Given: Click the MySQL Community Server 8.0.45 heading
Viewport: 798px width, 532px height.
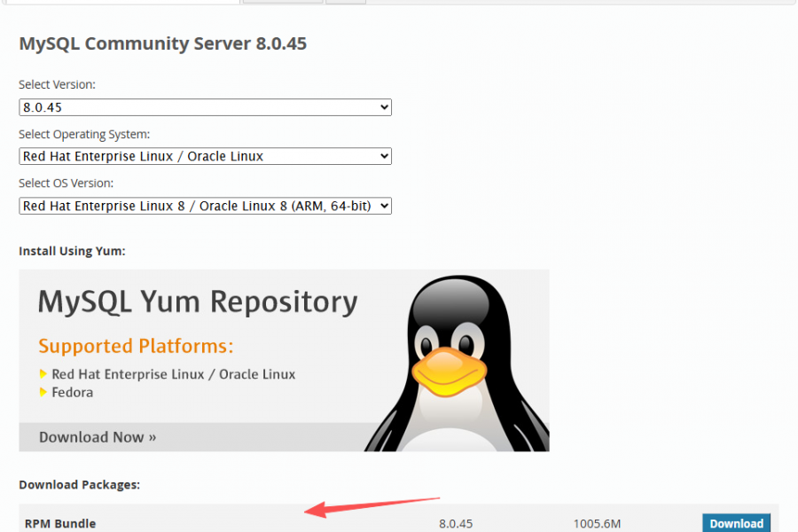Looking at the screenshot, I should coord(163,43).
